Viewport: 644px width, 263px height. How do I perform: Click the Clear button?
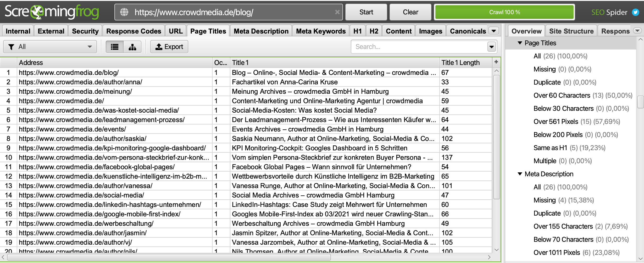tap(410, 12)
